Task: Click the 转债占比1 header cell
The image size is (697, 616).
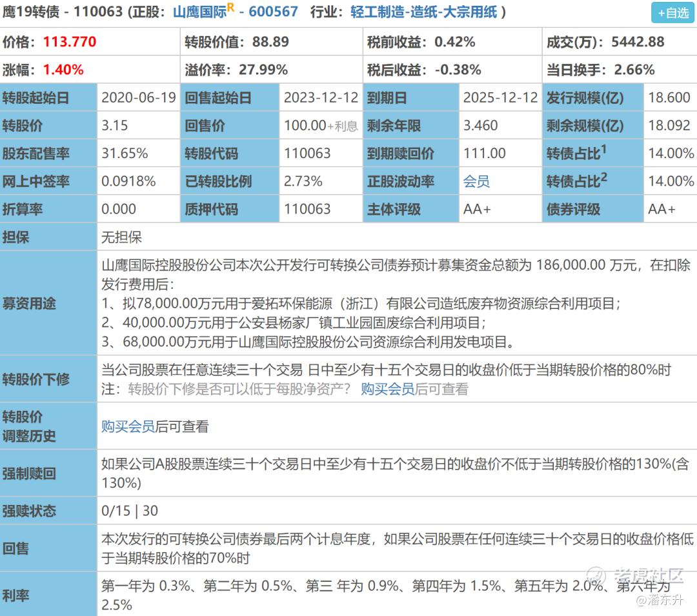Action: (592, 154)
